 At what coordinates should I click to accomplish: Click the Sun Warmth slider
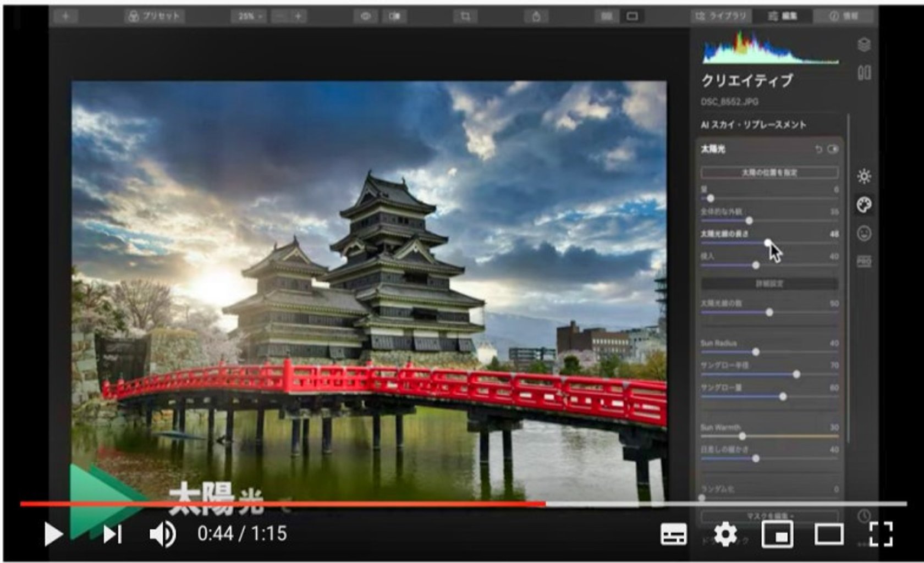point(769,436)
